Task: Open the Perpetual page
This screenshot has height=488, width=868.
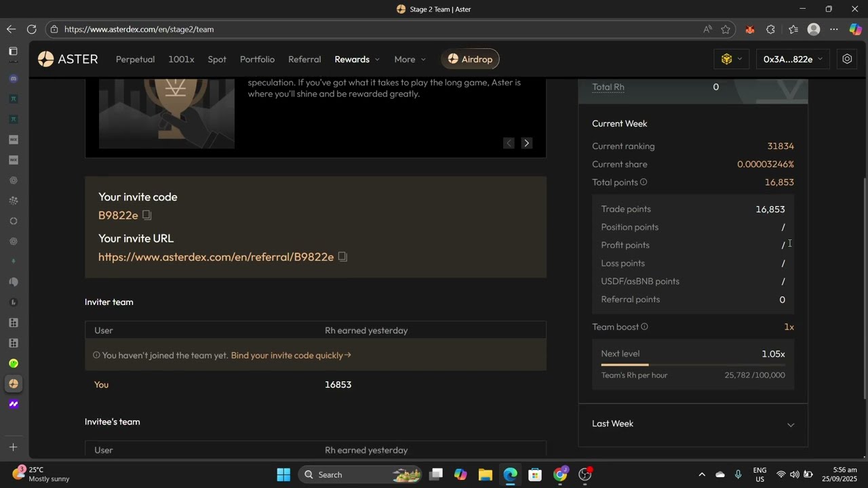Action: [135, 59]
